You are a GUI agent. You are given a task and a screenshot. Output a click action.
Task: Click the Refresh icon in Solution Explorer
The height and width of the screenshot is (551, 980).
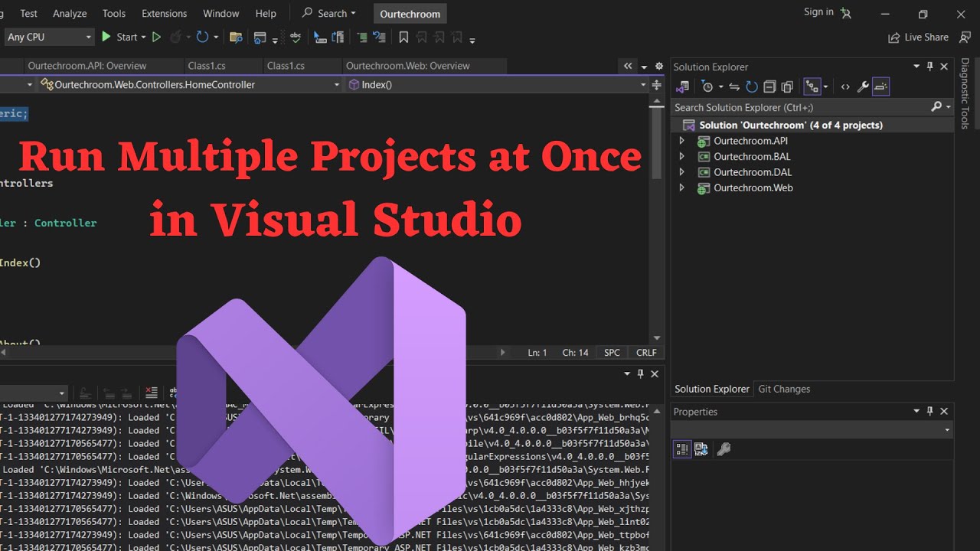(x=752, y=86)
